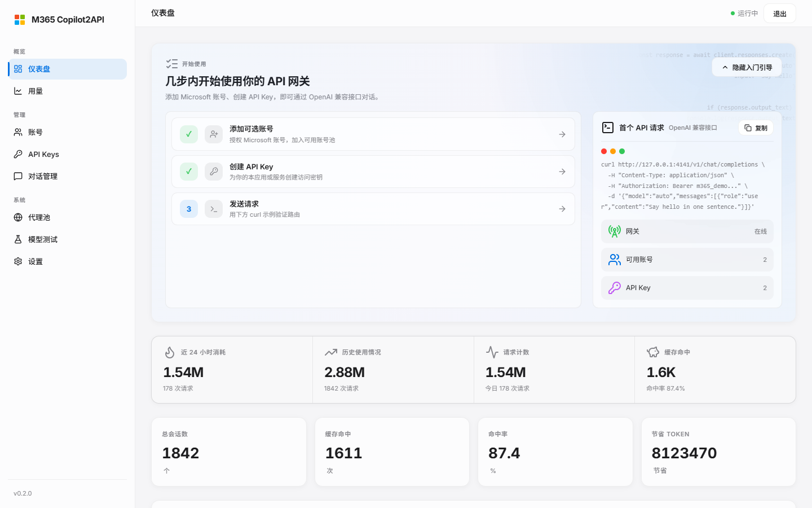
Task: Click the OpenAI 兼容接口 label
Action: [x=693, y=128]
